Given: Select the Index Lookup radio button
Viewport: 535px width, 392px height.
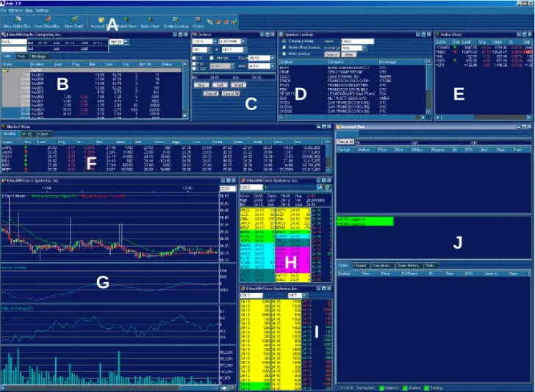Looking at the screenshot, I should pyautogui.click(x=284, y=54).
